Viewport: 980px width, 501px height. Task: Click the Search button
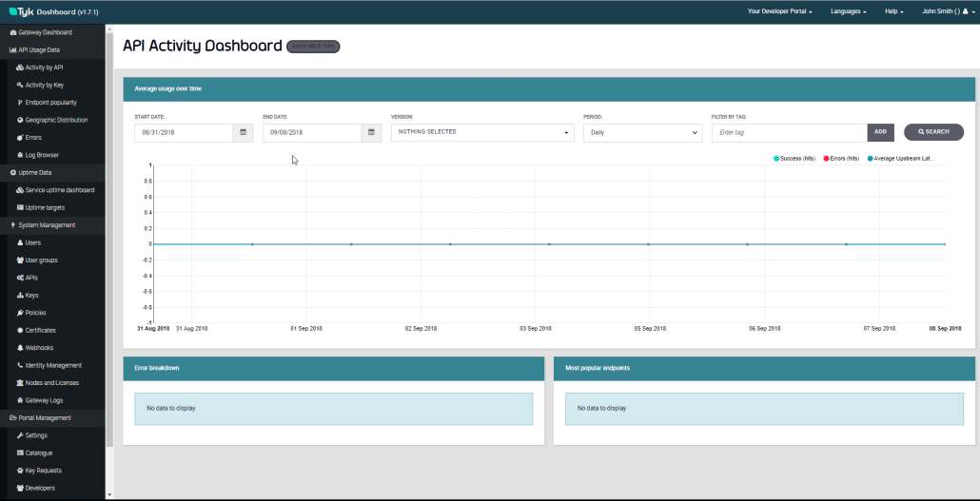933,132
